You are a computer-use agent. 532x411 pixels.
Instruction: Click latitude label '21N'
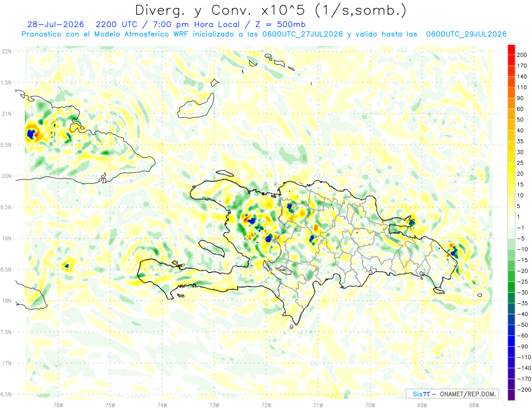[x=7, y=114]
